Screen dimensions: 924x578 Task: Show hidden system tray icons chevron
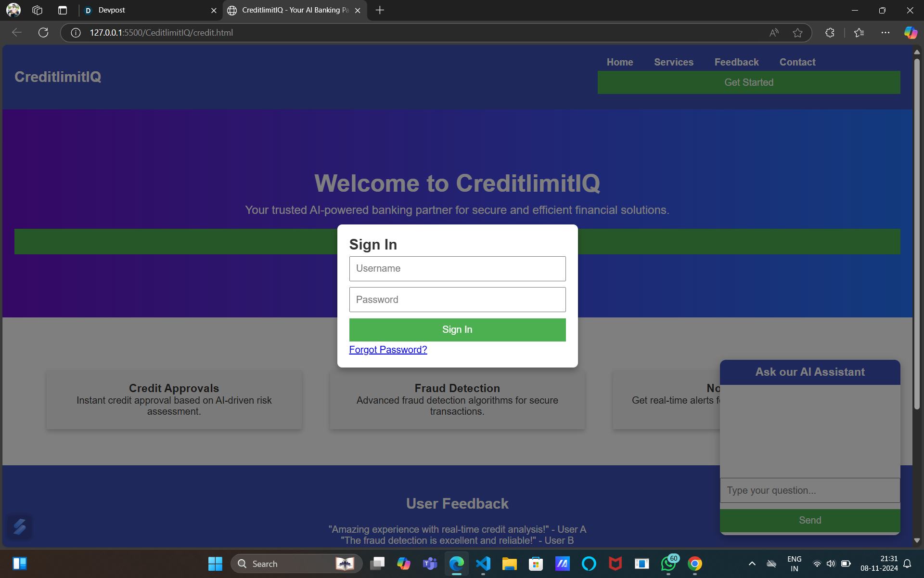pyautogui.click(x=752, y=564)
